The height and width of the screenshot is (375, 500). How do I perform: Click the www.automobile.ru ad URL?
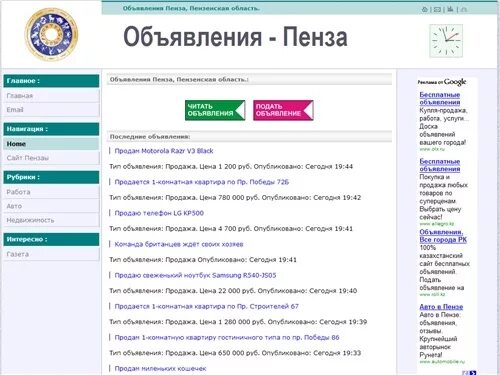coord(442,362)
